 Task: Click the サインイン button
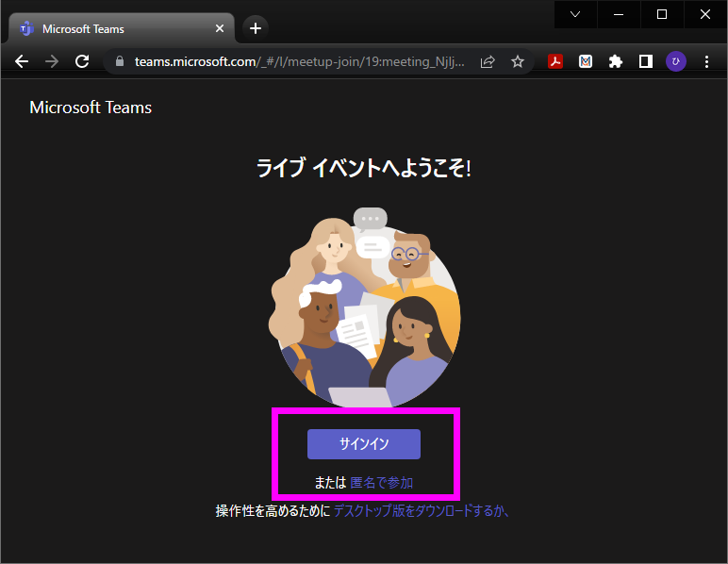364,444
